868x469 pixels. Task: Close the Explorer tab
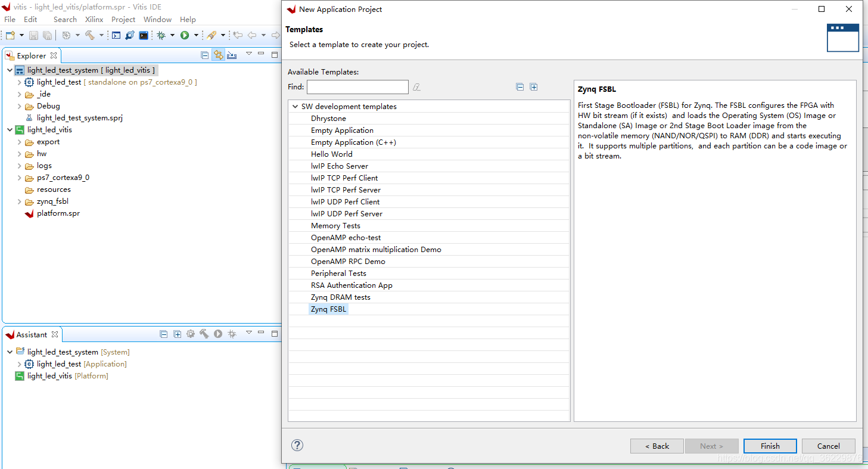pos(54,55)
